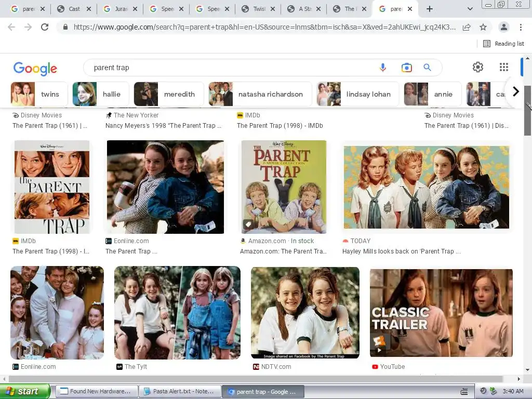Open the 1998 Parent Trap poster thumbnail

tap(52, 187)
